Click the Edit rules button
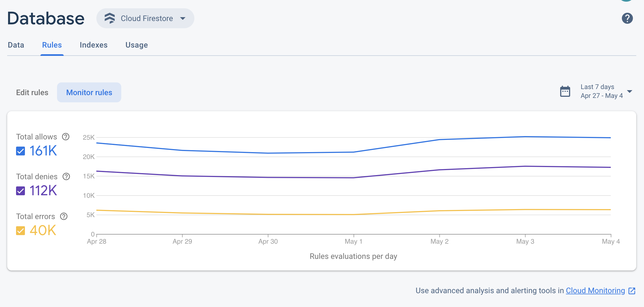The height and width of the screenshot is (307, 644). (x=32, y=92)
